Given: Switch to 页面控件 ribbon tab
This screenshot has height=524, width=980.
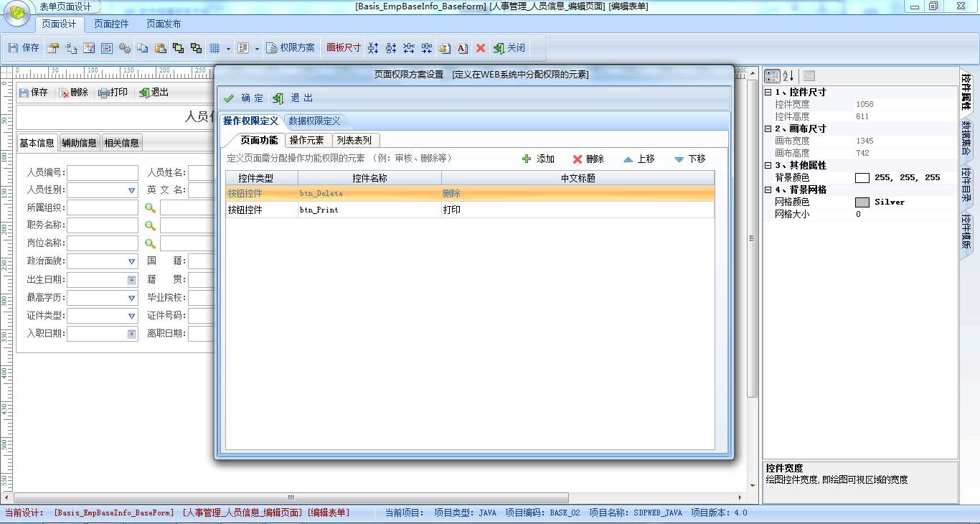Looking at the screenshot, I should pos(111,24).
